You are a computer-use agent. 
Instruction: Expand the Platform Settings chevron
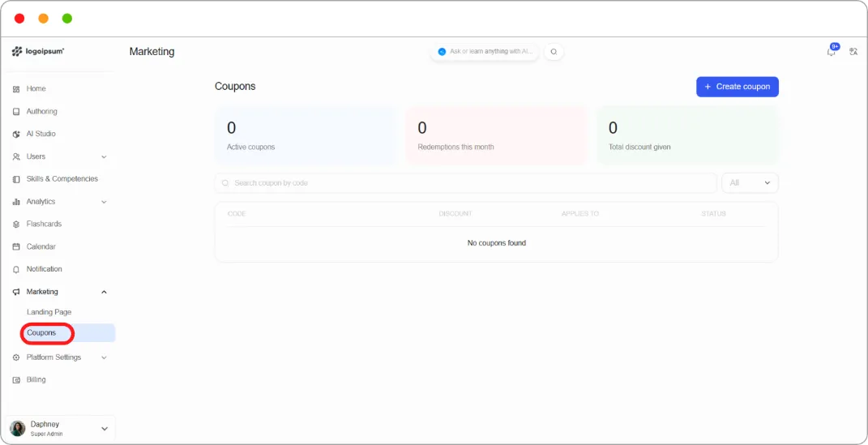click(104, 358)
